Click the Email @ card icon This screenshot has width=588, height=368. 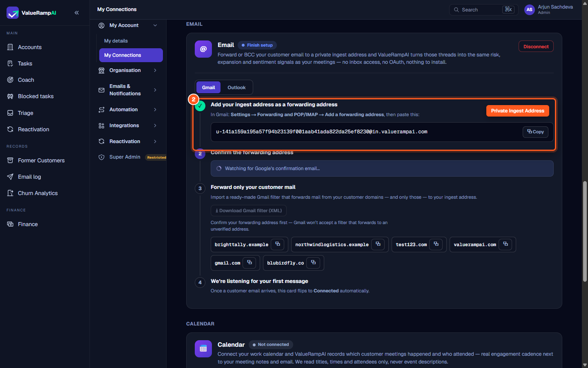click(203, 49)
